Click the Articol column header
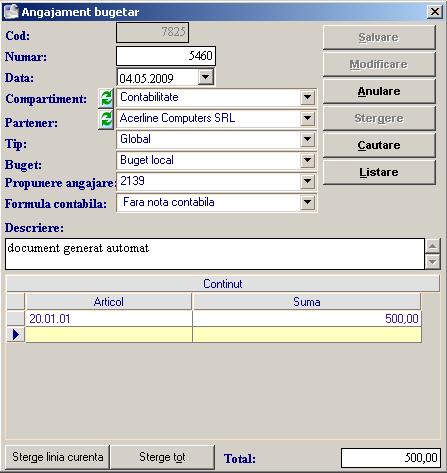 [x=109, y=302]
